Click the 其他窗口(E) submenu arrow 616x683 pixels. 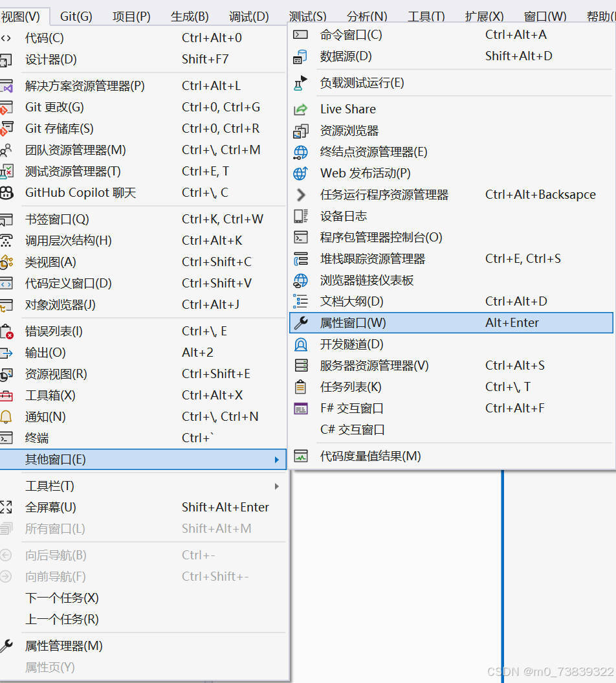tap(277, 459)
